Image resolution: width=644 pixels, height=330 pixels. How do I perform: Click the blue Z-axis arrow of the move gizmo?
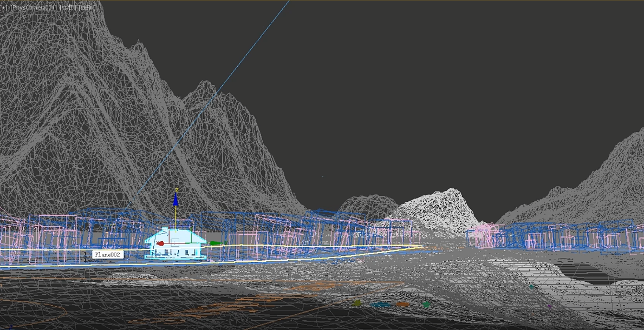(176, 199)
